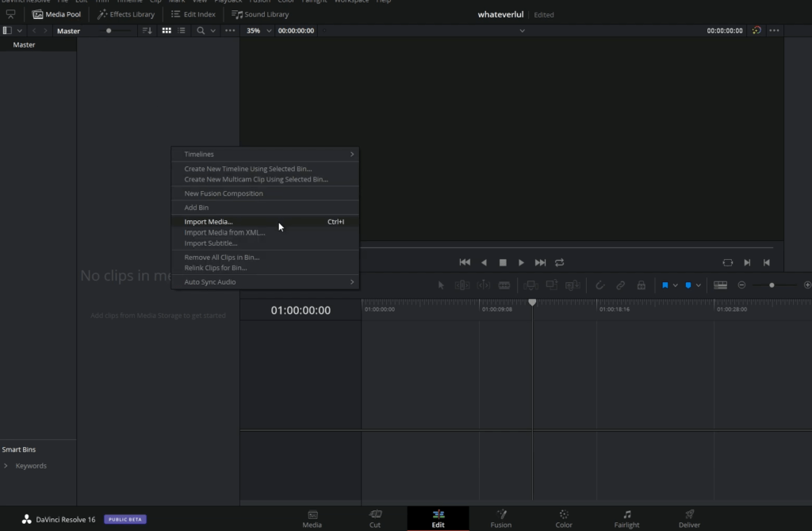Choose Create New Timeline Using Selected Bin
Image resolution: width=812 pixels, height=531 pixels.
265,169
